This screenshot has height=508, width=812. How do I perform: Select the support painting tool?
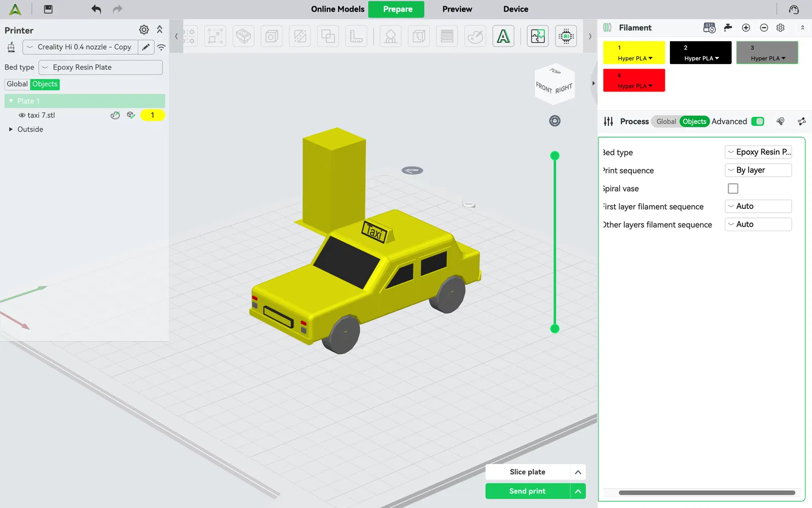pyautogui.click(x=391, y=36)
